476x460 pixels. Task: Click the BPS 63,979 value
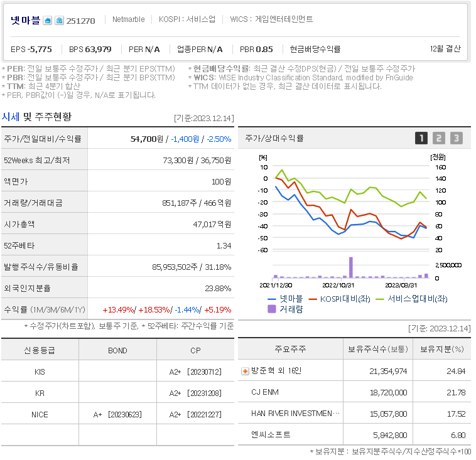(x=90, y=49)
